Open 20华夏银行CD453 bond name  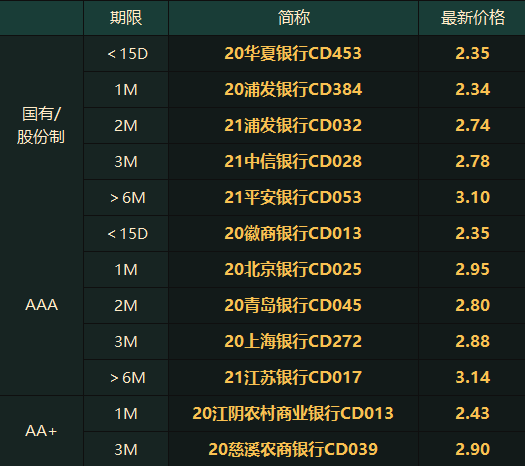[x=293, y=53]
